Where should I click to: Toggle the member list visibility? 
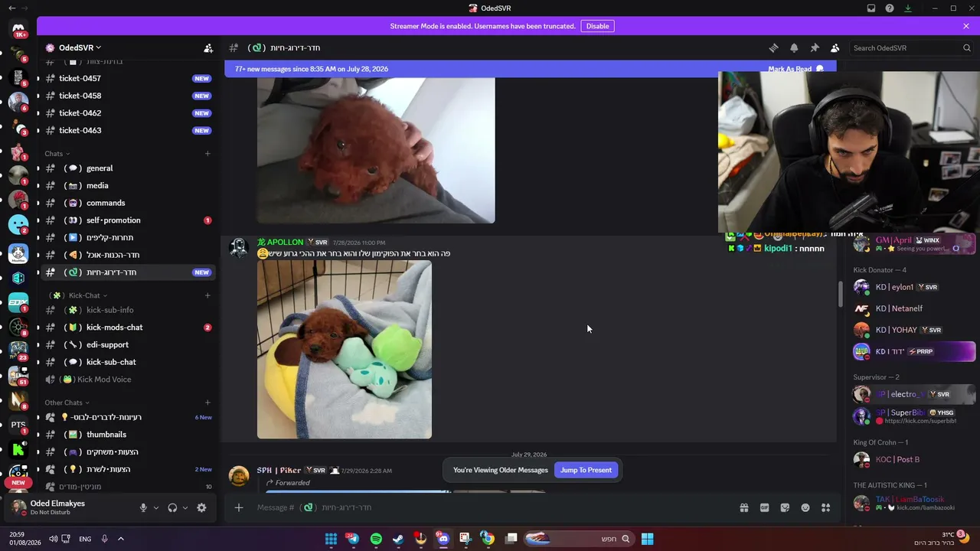tap(835, 47)
